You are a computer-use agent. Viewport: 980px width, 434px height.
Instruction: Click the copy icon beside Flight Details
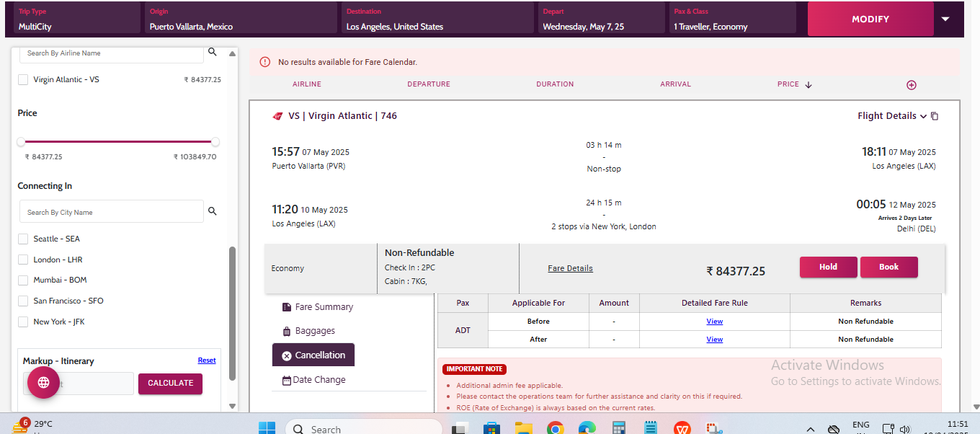pos(935,116)
